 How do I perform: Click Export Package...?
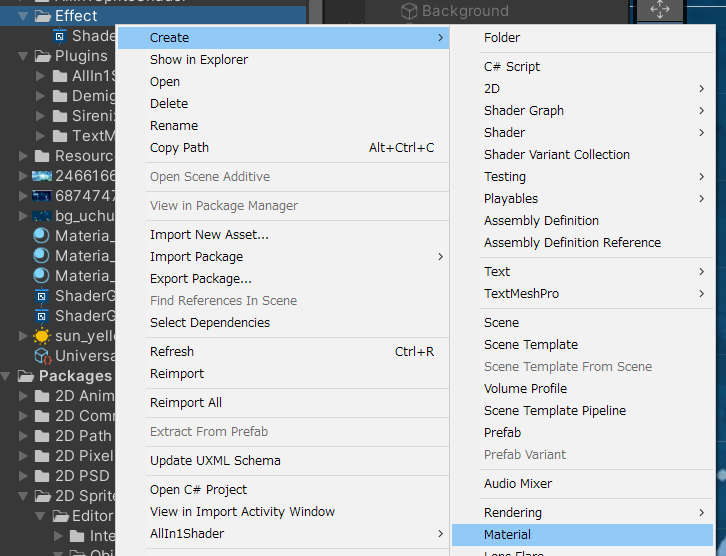tap(283, 279)
